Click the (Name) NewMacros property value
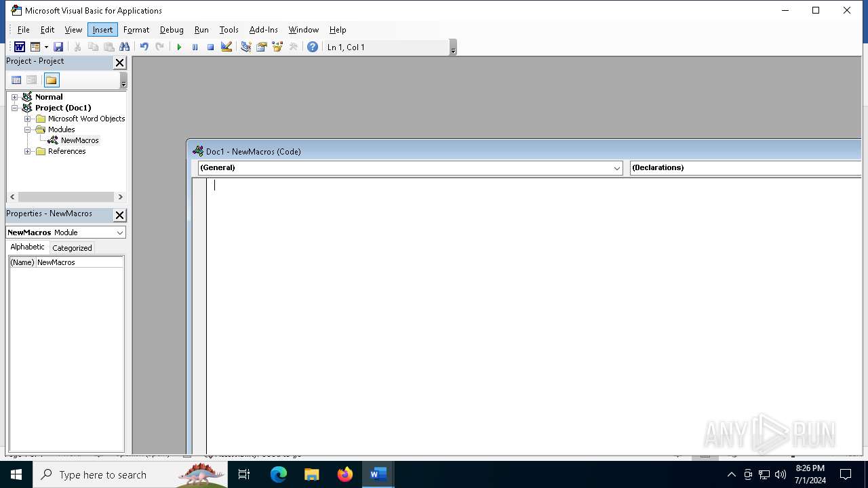868x488 pixels. click(79, 262)
